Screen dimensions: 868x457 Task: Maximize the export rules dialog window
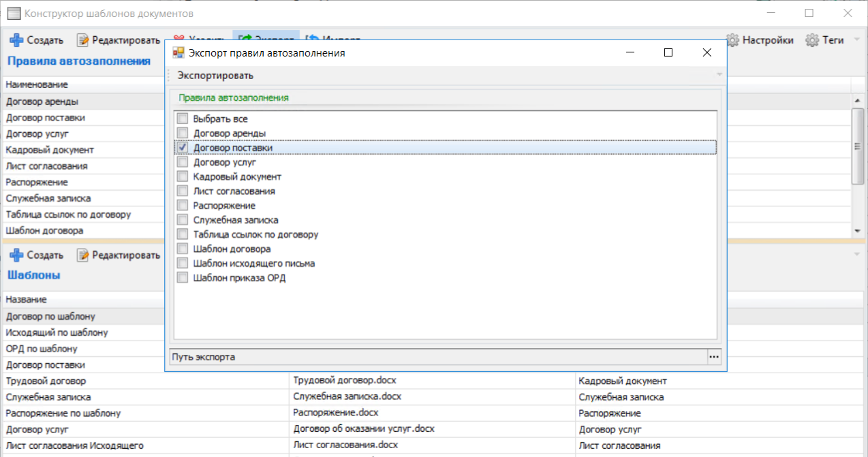click(x=668, y=52)
